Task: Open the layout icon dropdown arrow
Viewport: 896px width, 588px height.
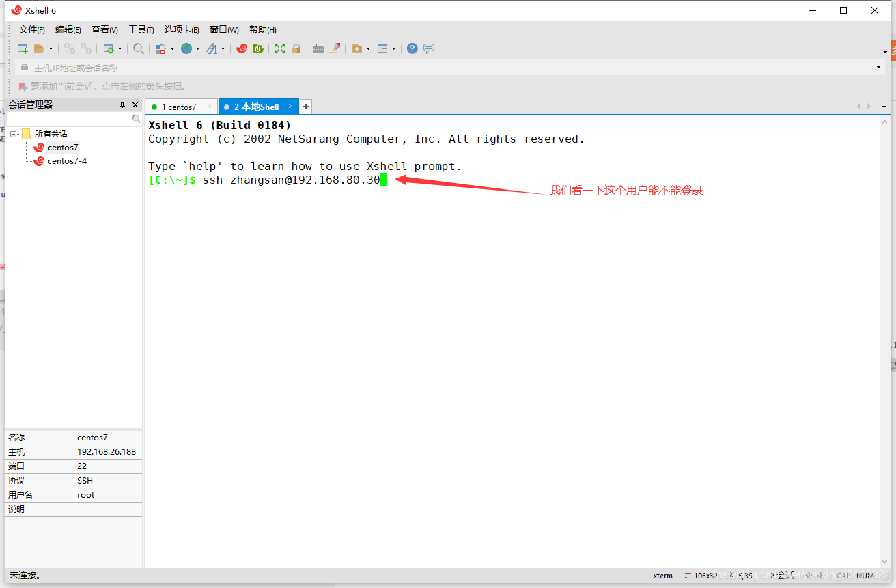Action: [x=394, y=48]
